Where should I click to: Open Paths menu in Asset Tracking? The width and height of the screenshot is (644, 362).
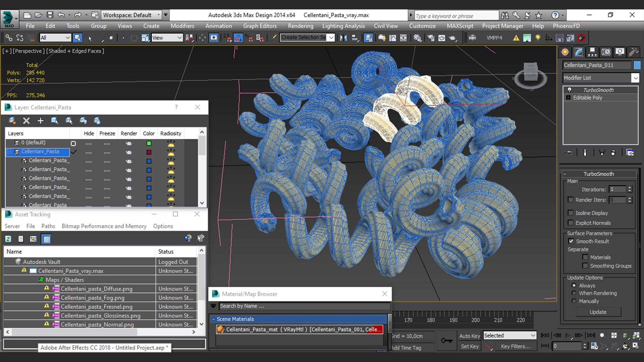(x=48, y=226)
